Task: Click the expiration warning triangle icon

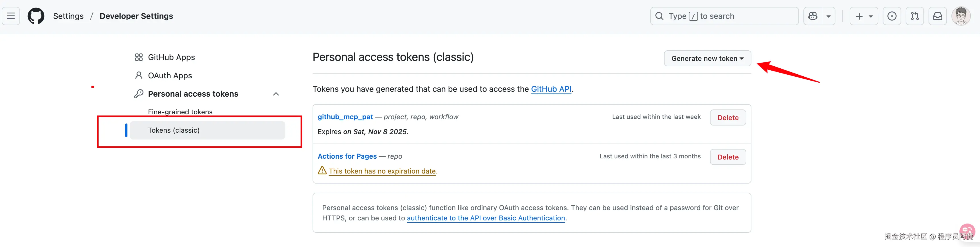Action: pyautogui.click(x=322, y=170)
